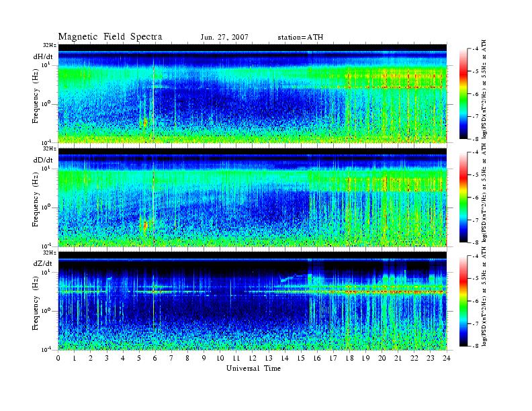Click hour 12 on the Universal Time axis
Image resolution: width=532 pixels, height=411 pixels.
click(253, 358)
